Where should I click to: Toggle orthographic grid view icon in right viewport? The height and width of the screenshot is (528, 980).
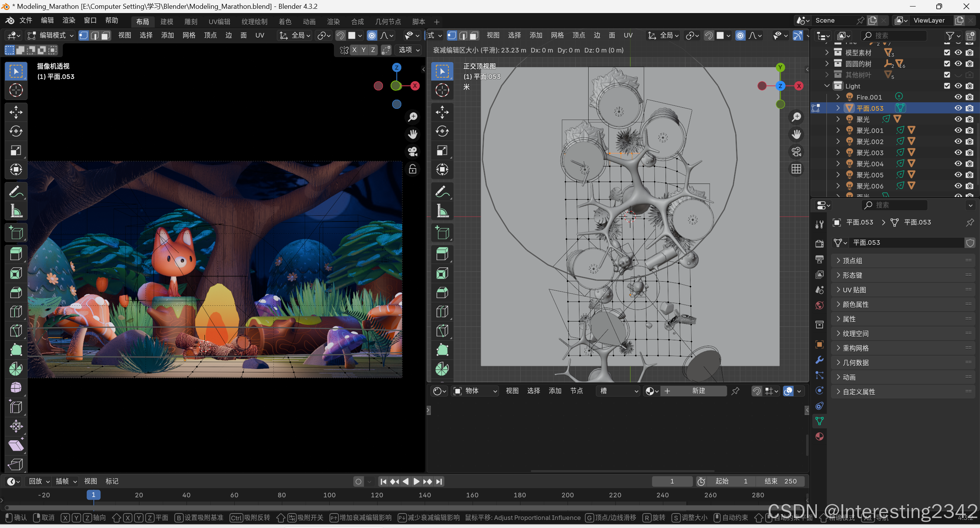pos(796,169)
